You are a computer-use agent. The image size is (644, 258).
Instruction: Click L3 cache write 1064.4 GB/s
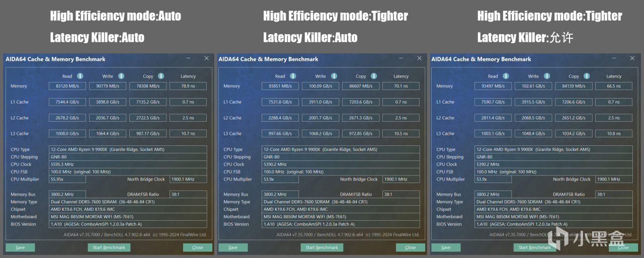pos(108,134)
